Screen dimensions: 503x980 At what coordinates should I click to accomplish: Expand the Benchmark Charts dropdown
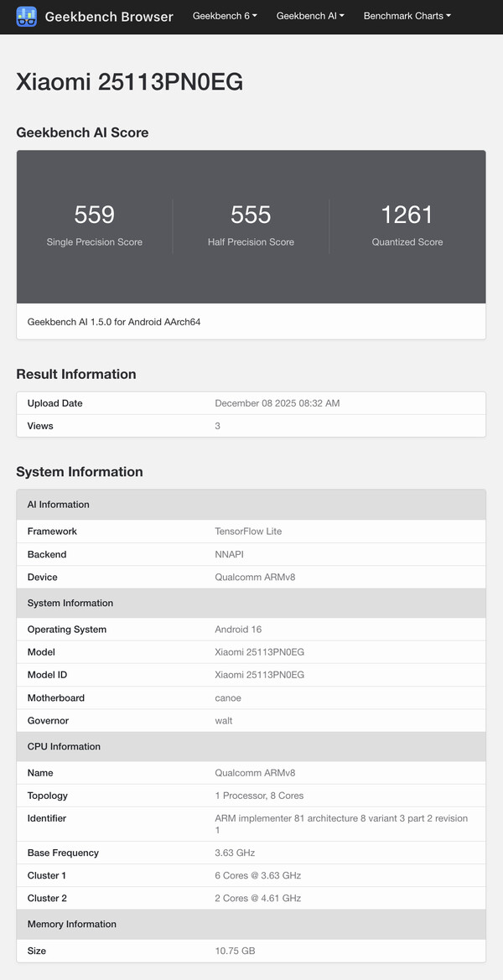407,16
